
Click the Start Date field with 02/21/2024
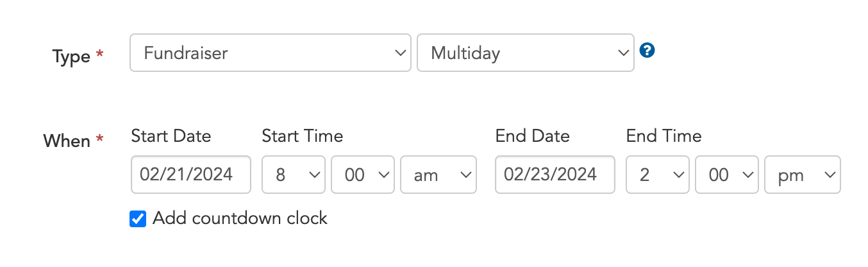coord(190,175)
